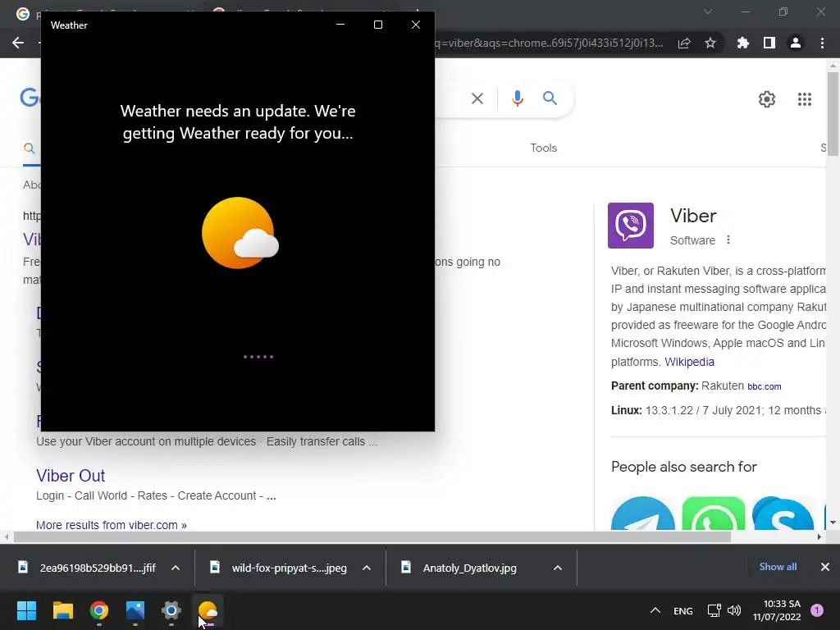Open the clock and date 10:33 SA
Image resolution: width=840 pixels, height=630 pixels.
point(776,610)
